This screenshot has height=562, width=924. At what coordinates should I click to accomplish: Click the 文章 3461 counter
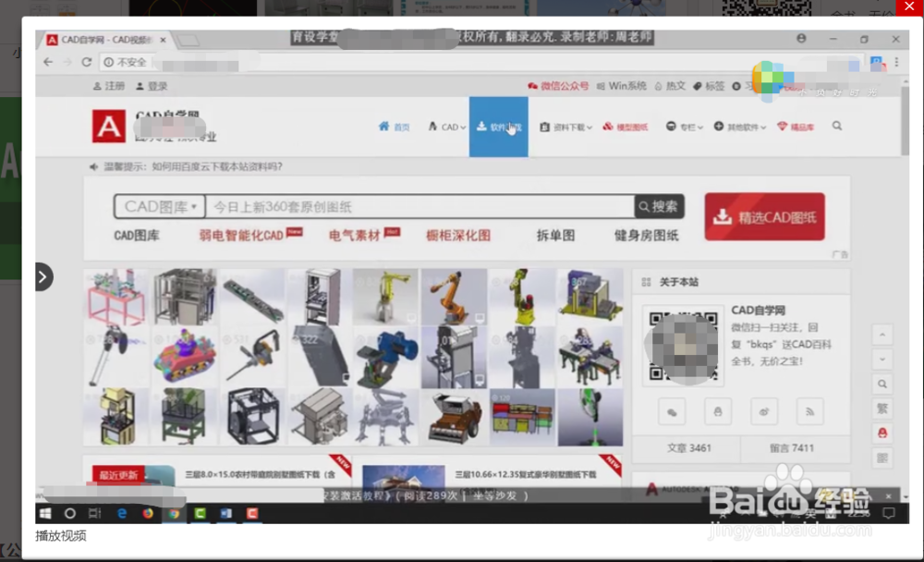point(688,448)
